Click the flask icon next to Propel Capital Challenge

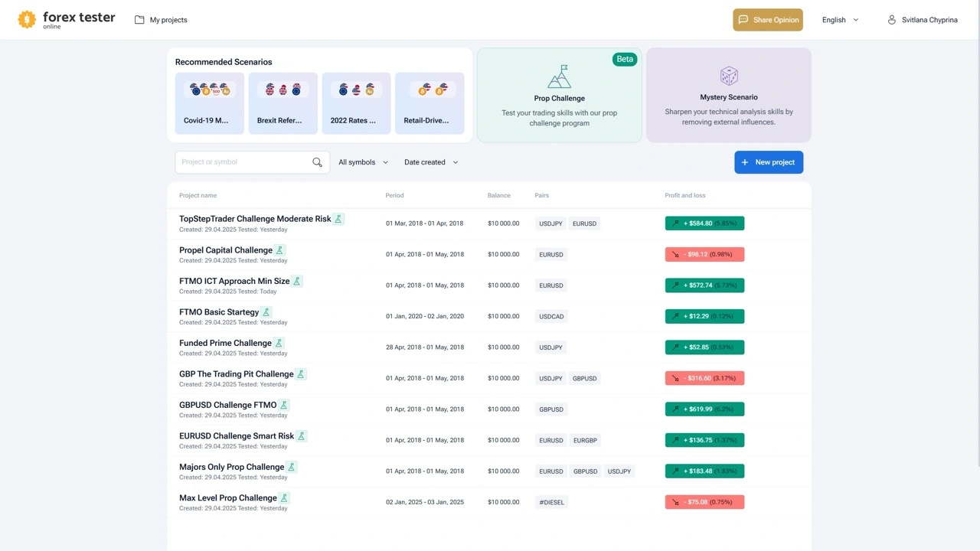(280, 250)
